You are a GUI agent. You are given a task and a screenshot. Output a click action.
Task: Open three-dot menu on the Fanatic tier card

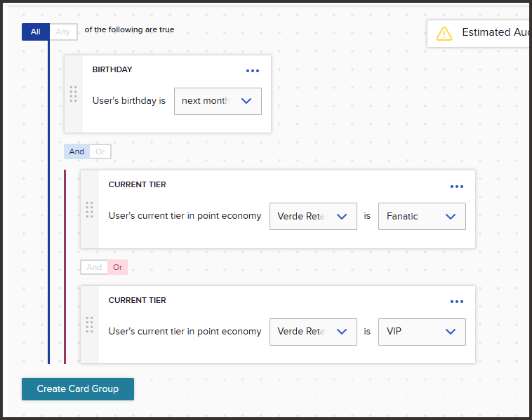click(x=457, y=187)
